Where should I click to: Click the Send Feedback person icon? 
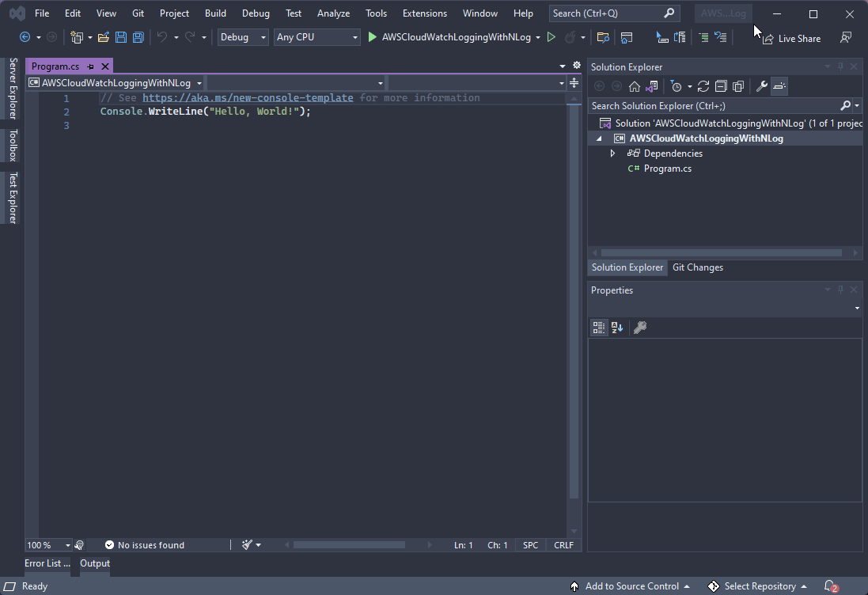pos(845,38)
